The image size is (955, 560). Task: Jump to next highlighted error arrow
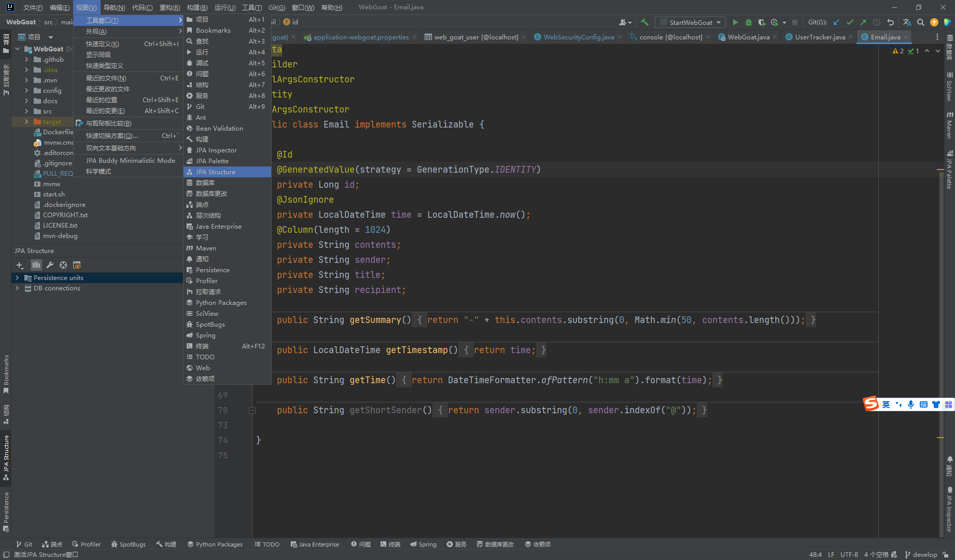(937, 51)
